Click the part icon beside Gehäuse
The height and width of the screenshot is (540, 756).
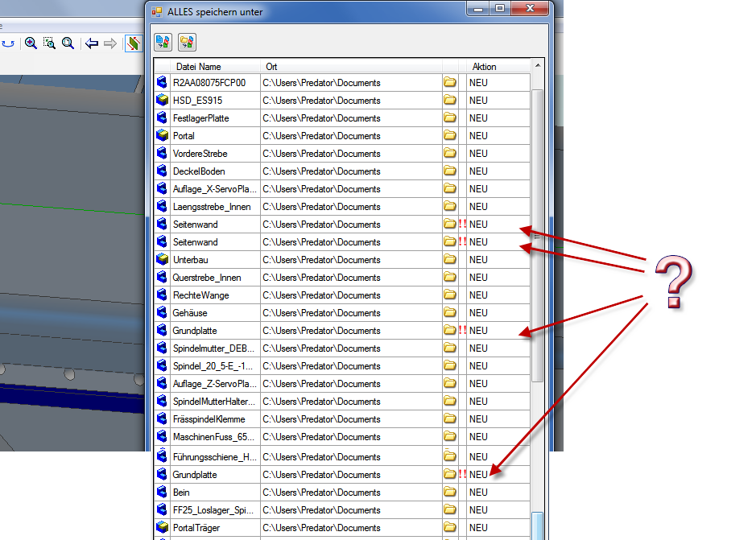point(162,312)
